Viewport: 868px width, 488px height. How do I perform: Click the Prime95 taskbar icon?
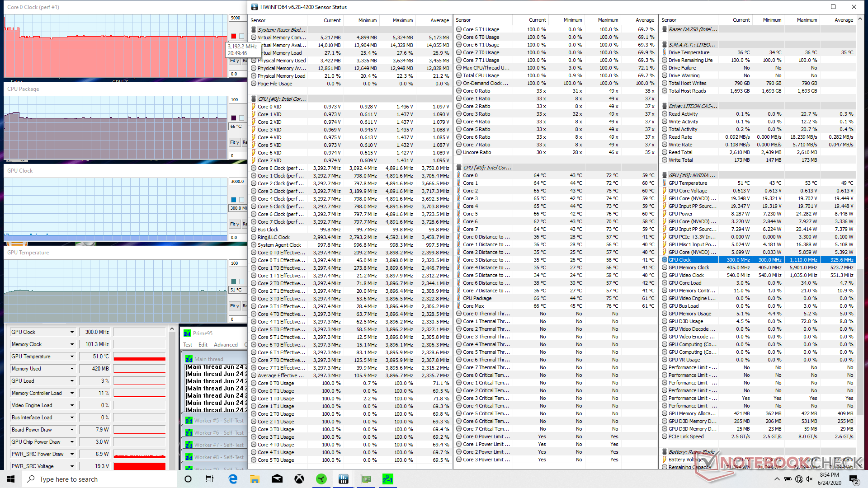coord(388,479)
